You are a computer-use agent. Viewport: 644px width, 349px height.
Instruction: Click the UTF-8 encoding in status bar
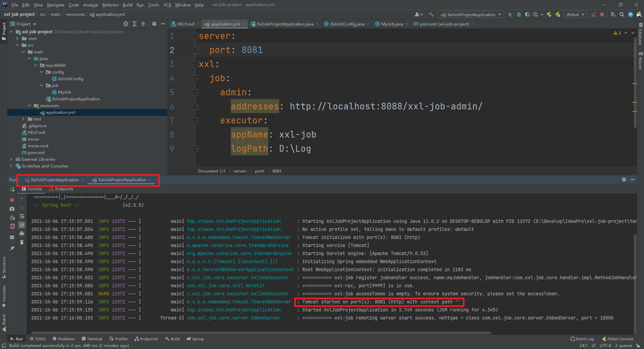pyautogui.click(x=605, y=346)
